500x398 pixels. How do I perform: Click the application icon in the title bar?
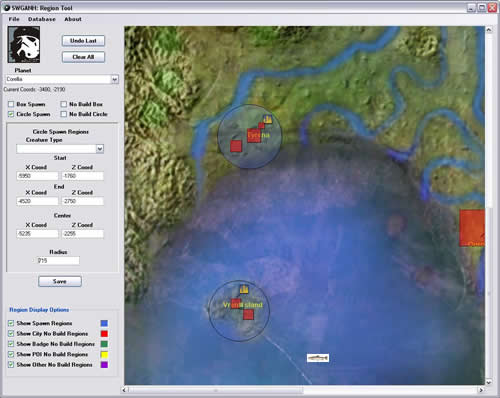[x=6, y=8]
